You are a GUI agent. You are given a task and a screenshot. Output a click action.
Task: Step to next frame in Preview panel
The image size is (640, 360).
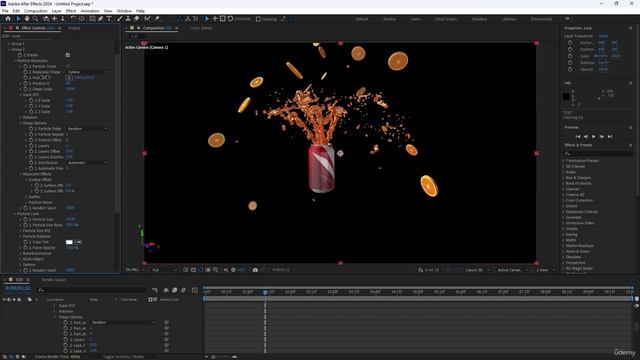pyautogui.click(x=602, y=136)
